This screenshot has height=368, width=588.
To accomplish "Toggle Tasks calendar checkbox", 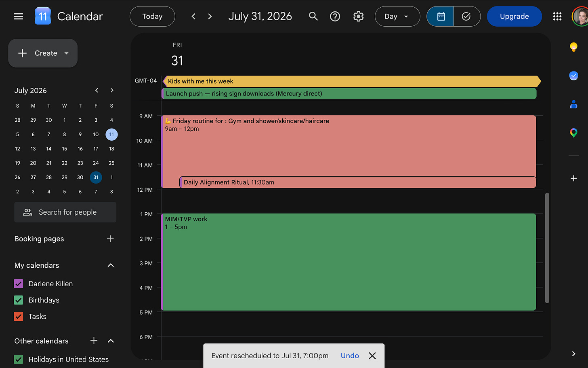I will (19, 317).
